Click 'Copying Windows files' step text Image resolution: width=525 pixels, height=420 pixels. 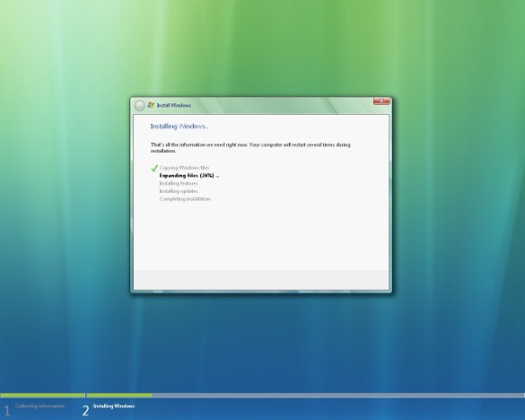tap(184, 167)
